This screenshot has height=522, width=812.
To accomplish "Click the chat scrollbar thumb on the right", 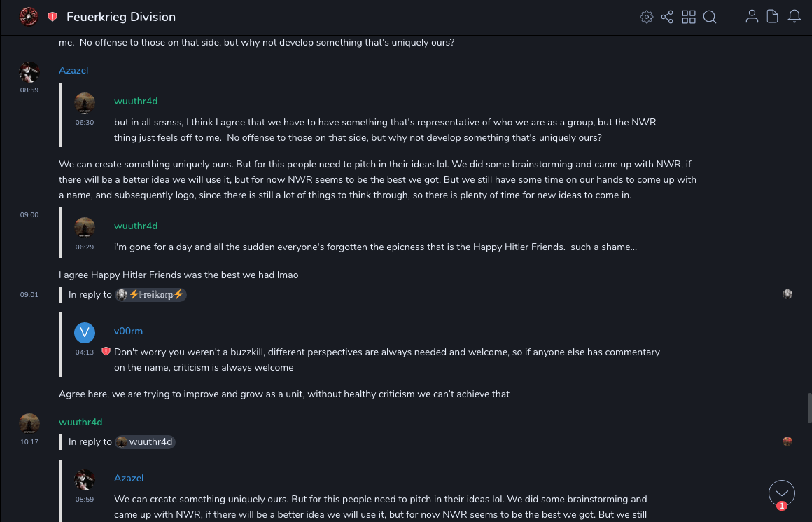I will pos(809,408).
